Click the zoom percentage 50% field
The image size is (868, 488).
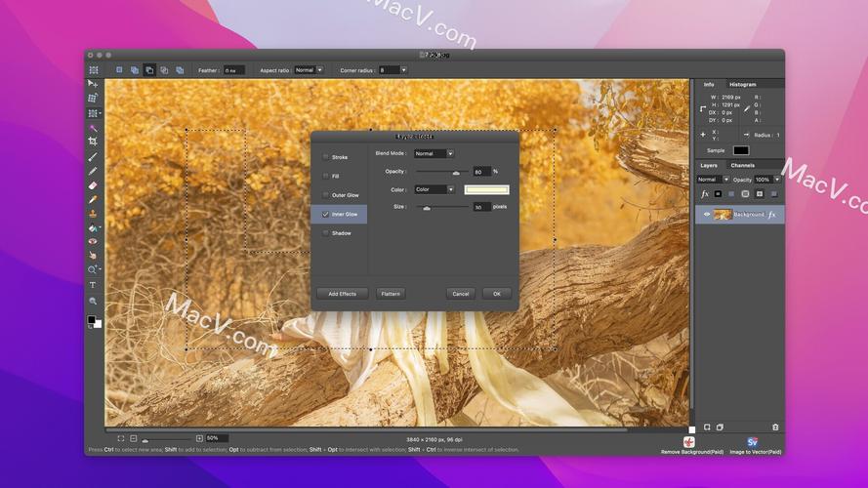coord(217,438)
